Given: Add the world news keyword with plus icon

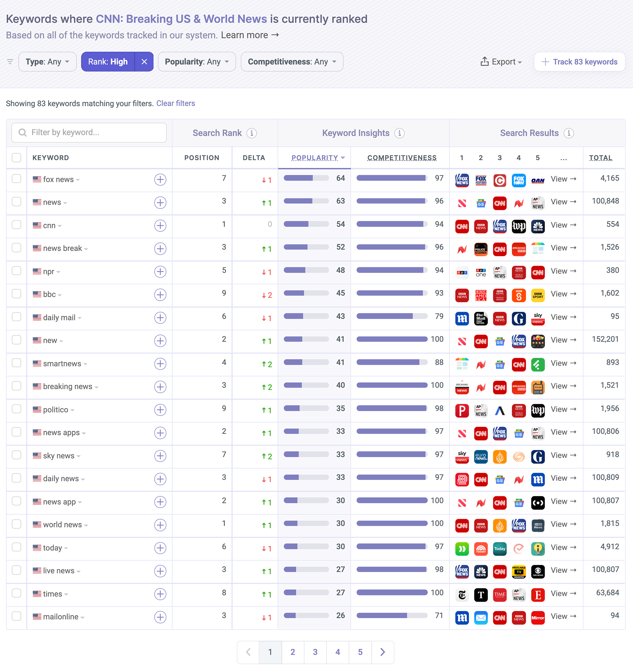Looking at the screenshot, I should pyautogui.click(x=160, y=525).
